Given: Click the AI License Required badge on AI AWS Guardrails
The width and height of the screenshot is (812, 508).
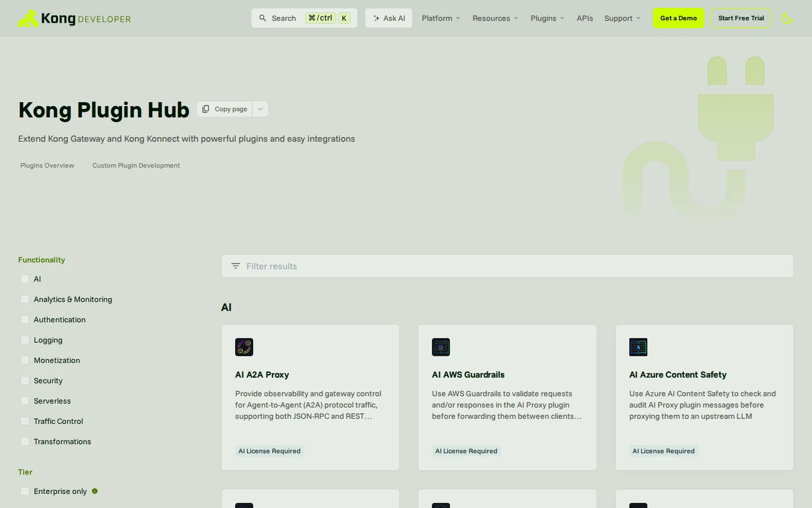Looking at the screenshot, I should click(466, 451).
